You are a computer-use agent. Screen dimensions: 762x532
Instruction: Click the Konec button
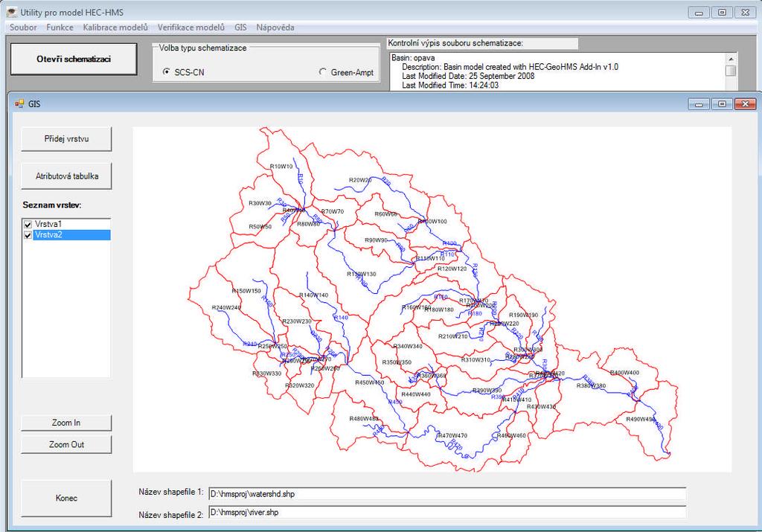click(66, 498)
